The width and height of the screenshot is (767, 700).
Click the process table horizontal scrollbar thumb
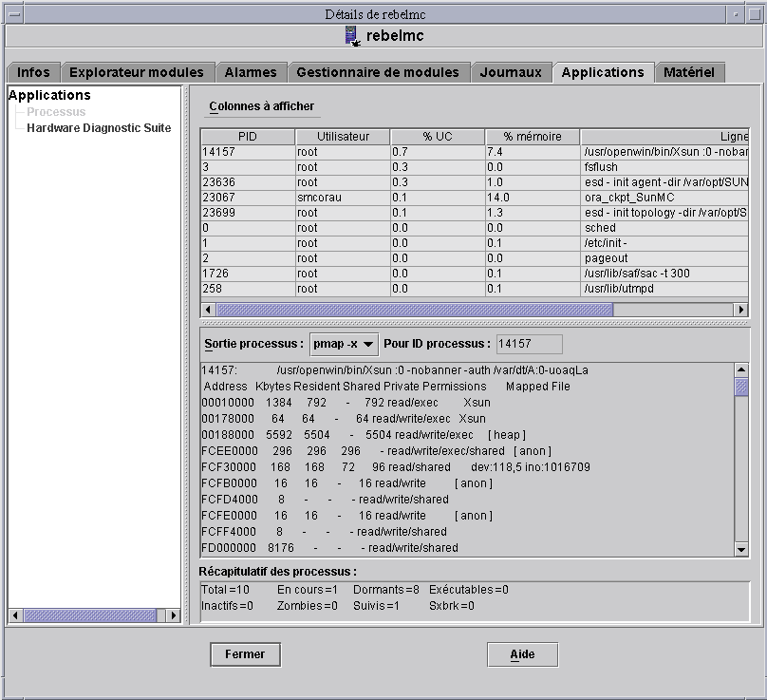click(414, 310)
